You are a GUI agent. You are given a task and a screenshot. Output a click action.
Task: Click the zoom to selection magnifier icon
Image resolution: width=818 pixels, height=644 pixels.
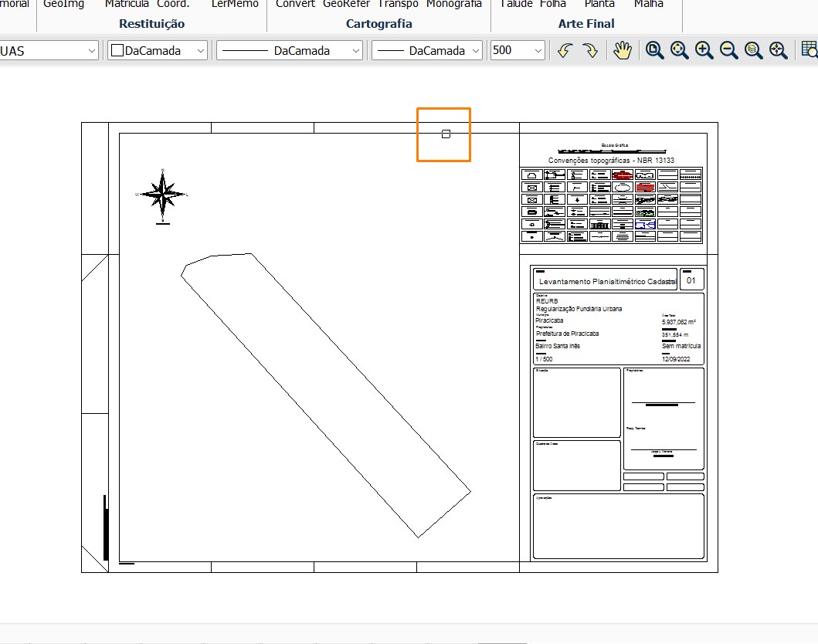click(x=778, y=50)
